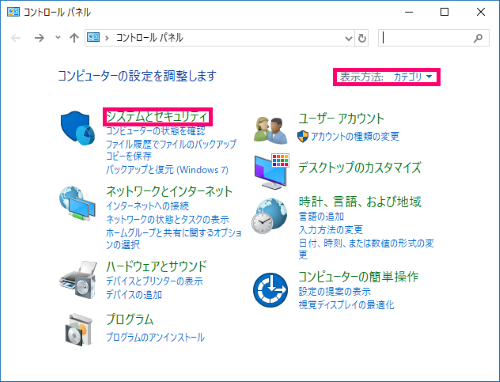
Task: Click the search magnifier icon
Action: click(478, 38)
